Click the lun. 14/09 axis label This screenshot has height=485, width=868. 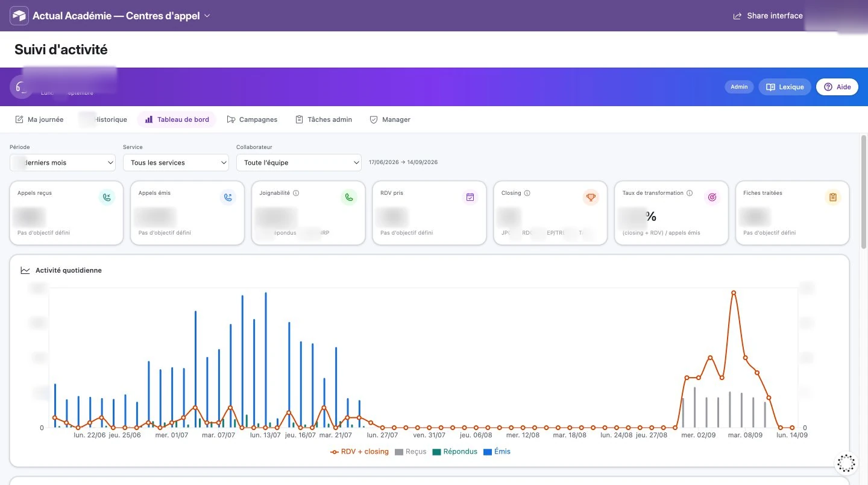pyautogui.click(x=792, y=435)
